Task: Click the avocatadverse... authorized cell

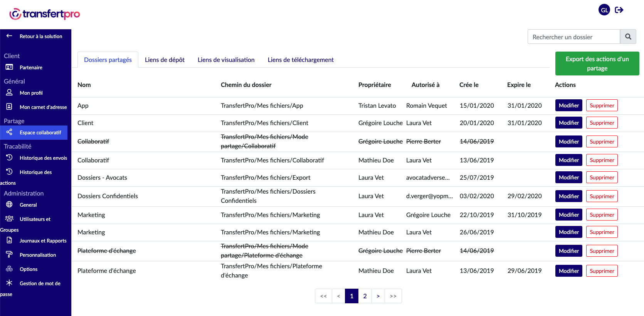Action: tap(428, 177)
